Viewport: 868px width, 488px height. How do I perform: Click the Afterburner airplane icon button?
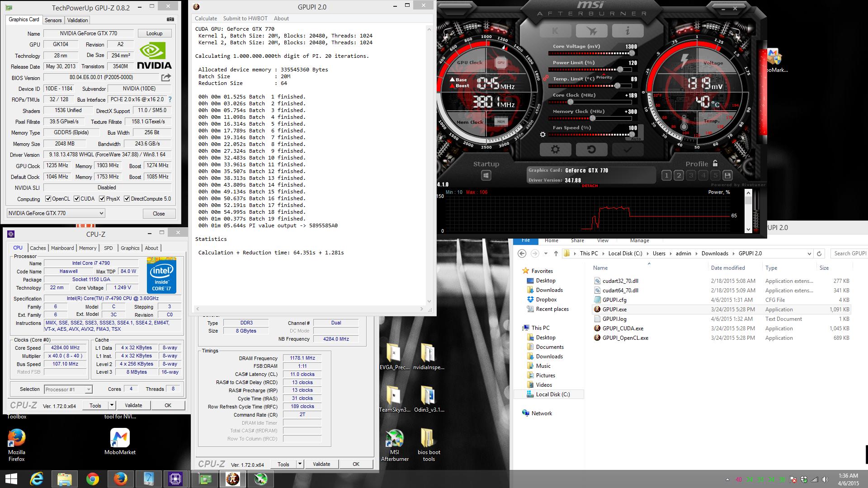tap(591, 31)
